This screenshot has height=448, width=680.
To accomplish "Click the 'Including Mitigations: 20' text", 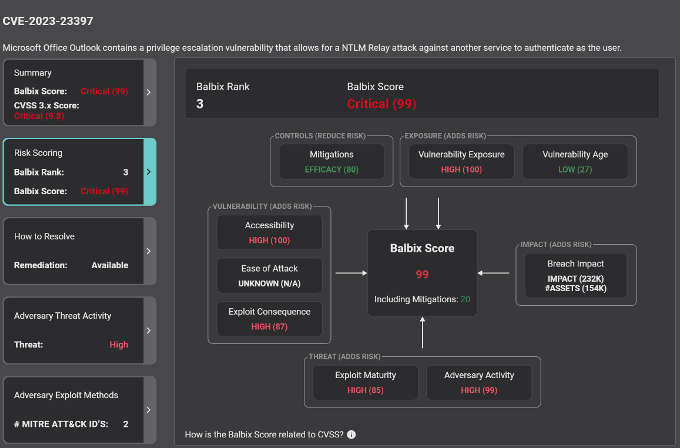I will [422, 299].
